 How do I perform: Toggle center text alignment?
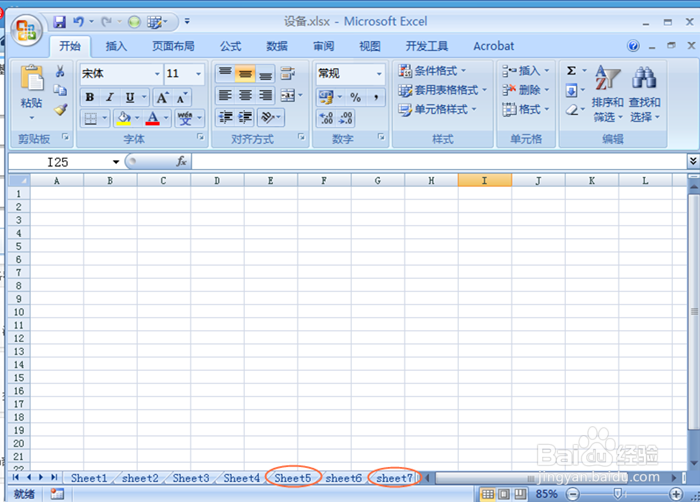click(x=245, y=95)
